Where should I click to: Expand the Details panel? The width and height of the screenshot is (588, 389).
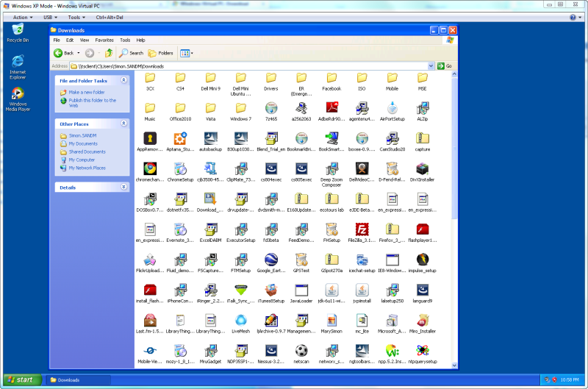tap(123, 187)
